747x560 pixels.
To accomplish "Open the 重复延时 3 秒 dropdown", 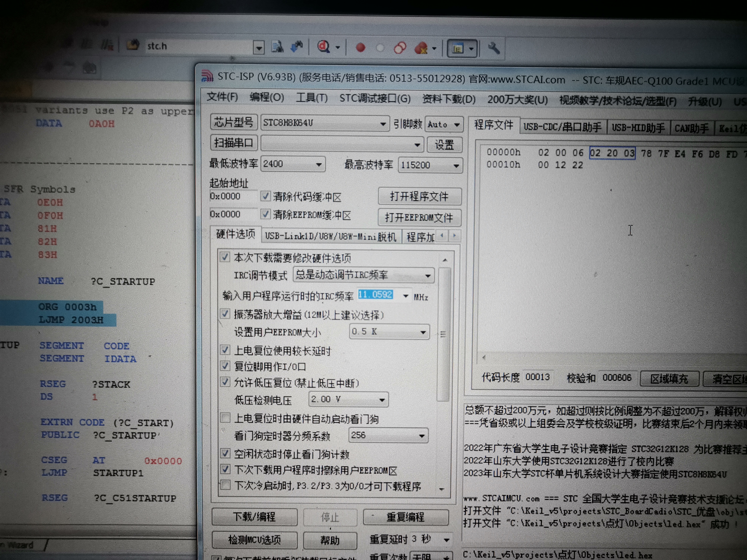I will click(x=447, y=540).
